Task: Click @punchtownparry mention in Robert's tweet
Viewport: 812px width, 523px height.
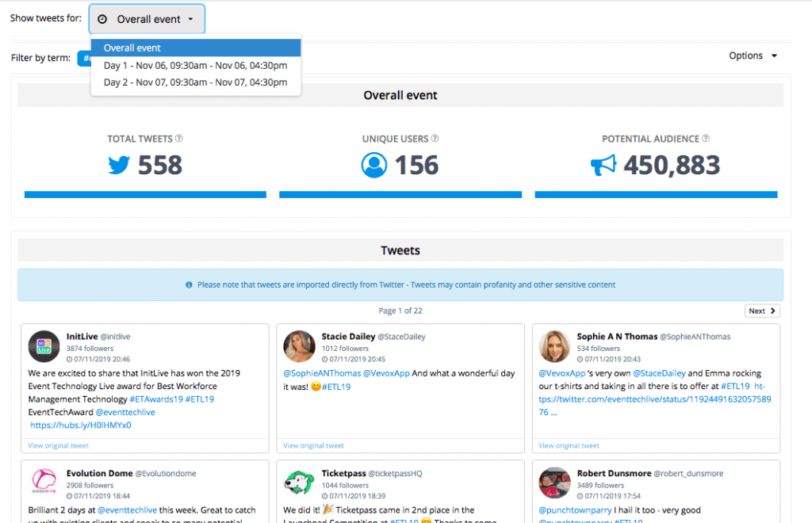Action: coord(575,510)
